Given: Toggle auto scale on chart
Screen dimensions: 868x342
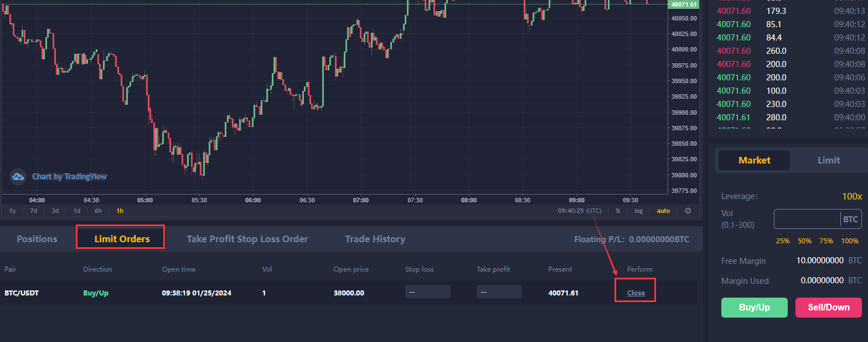Looking at the screenshot, I should [663, 211].
